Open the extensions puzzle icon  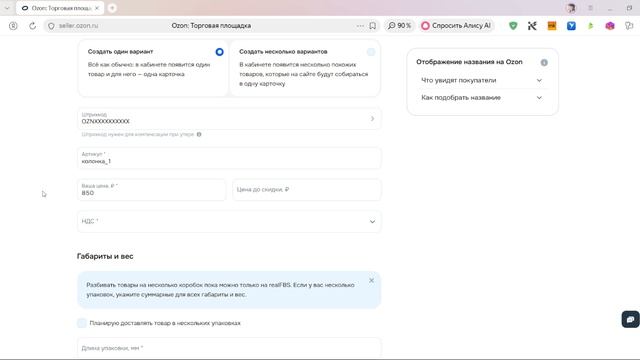(x=629, y=26)
